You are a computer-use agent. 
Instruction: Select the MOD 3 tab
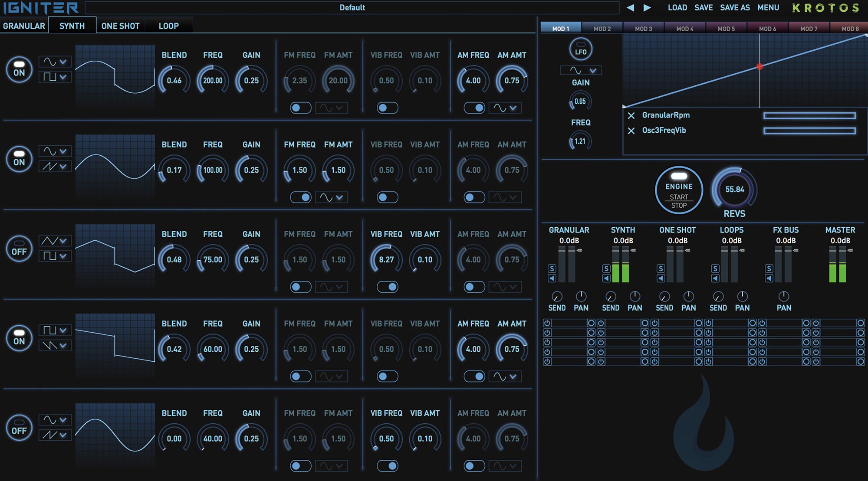pos(644,28)
